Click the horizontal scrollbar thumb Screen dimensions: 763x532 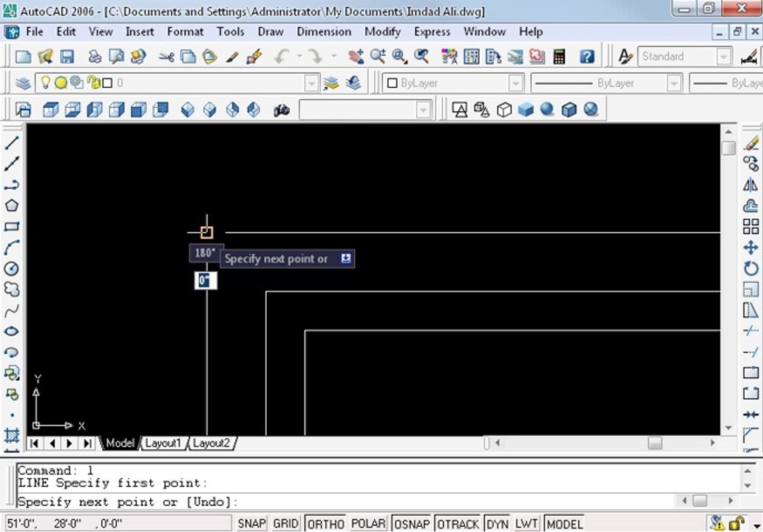coord(655,443)
